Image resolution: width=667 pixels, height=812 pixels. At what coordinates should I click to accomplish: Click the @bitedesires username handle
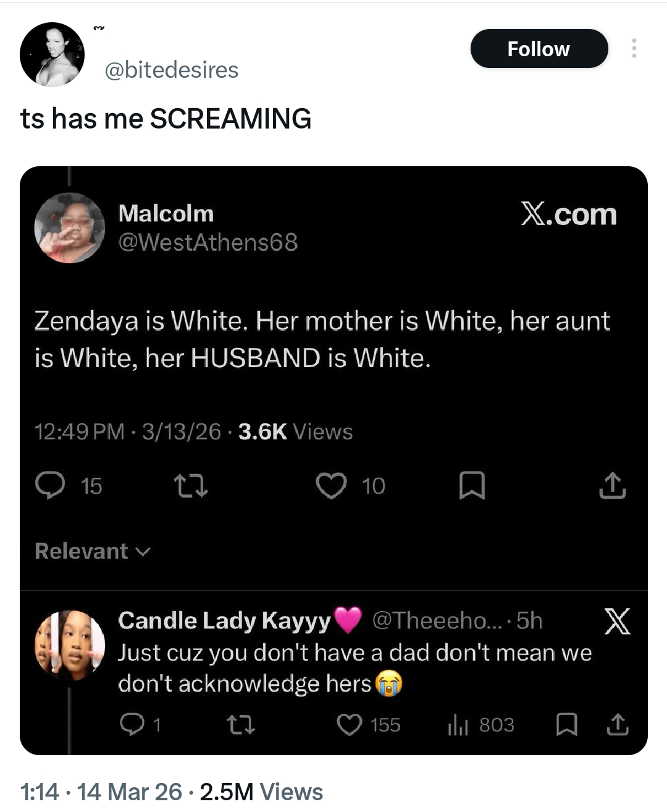pos(172,70)
